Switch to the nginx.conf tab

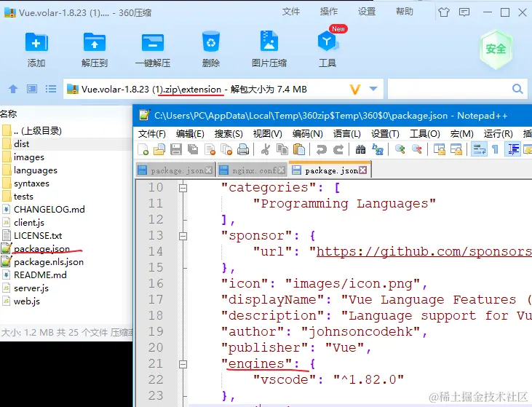pos(253,170)
